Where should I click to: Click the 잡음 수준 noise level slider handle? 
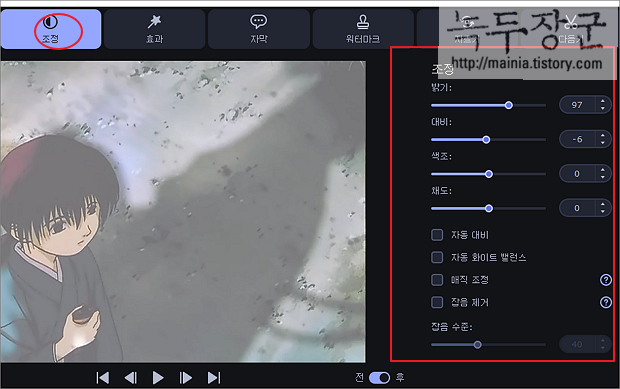(478, 345)
